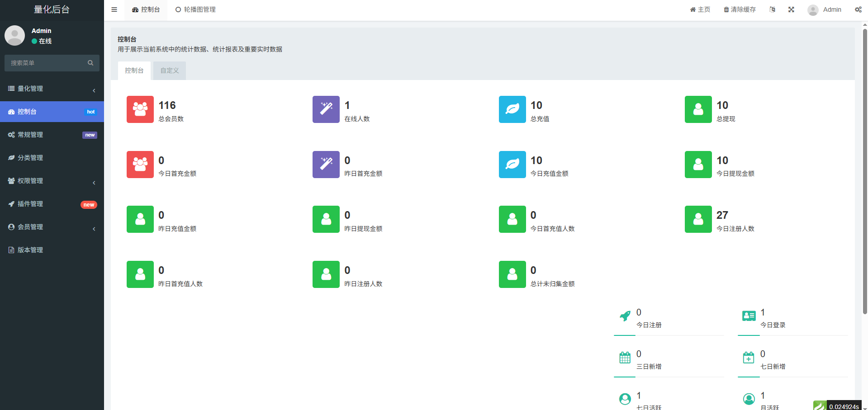Image resolution: width=868 pixels, height=410 pixels.
Task: Click the 0.024924s debug timer badge
Action: click(844, 406)
